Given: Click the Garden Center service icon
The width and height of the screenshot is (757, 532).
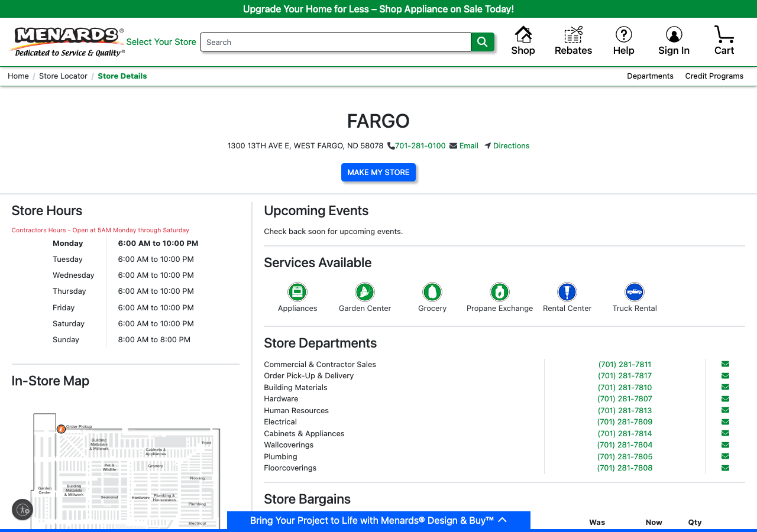Looking at the screenshot, I should coord(365,292).
